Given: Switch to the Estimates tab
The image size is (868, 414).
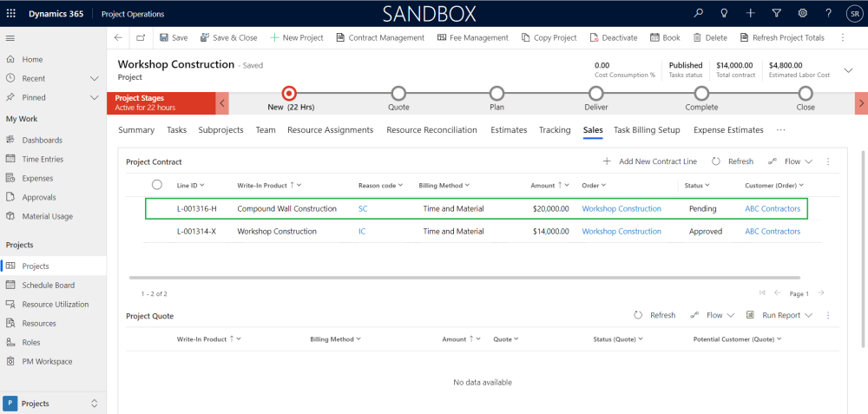Looking at the screenshot, I should (509, 130).
